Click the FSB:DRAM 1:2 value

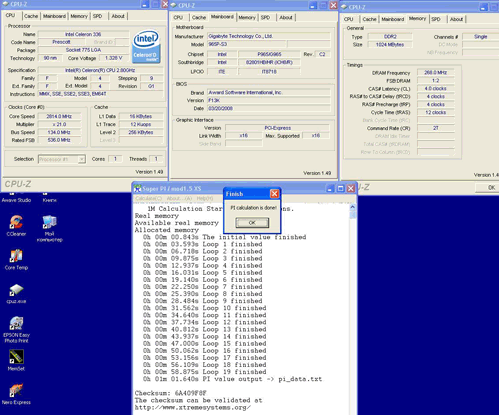pyautogui.click(x=435, y=81)
